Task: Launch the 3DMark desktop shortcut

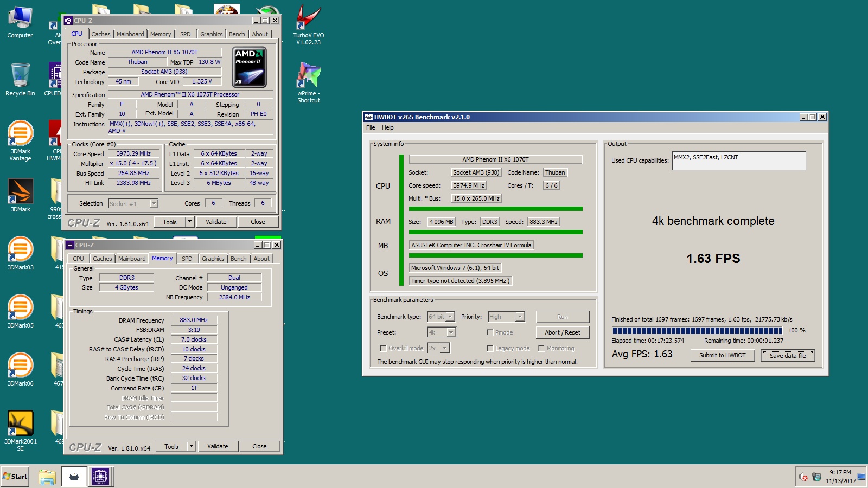Action: 20,195
